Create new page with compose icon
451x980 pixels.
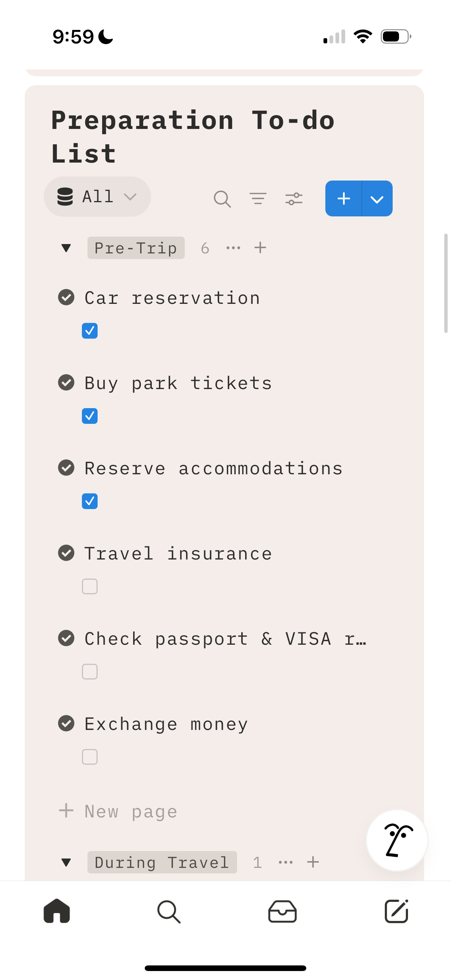[396, 911]
